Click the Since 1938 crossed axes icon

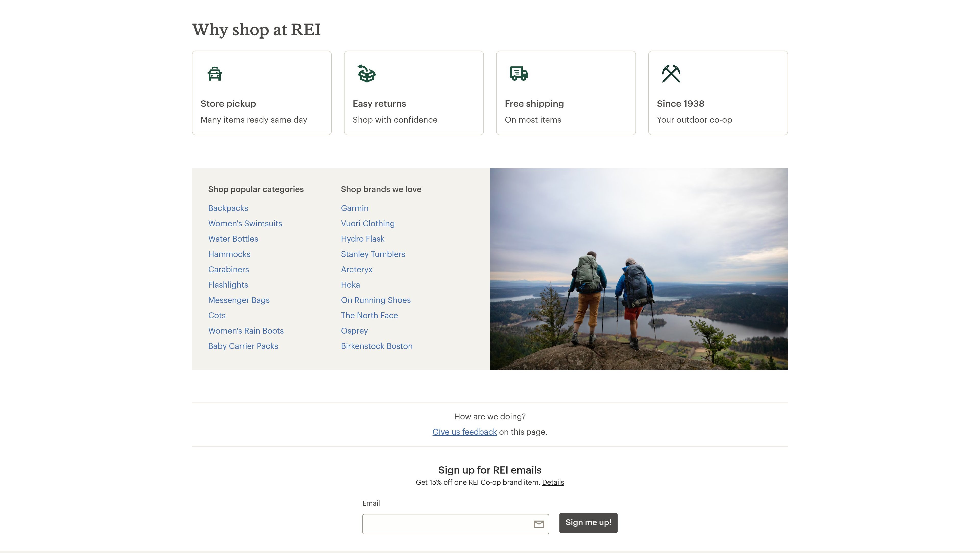pyautogui.click(x=671, y=74)
